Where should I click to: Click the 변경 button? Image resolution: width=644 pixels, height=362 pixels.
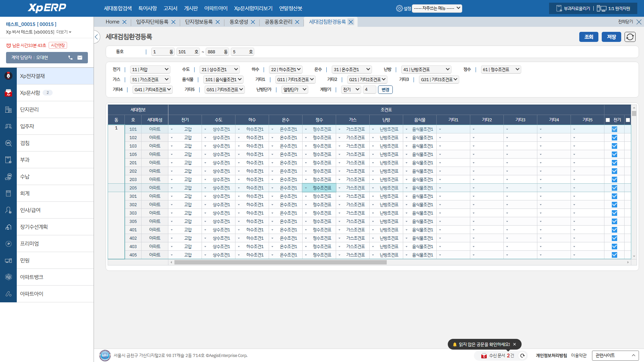385,89
